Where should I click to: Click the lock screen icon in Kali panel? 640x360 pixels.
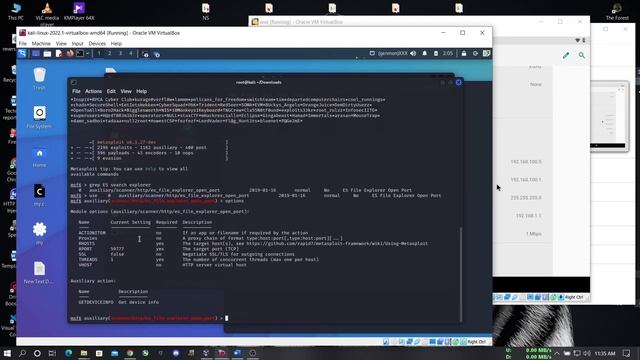tap(464, 53)
